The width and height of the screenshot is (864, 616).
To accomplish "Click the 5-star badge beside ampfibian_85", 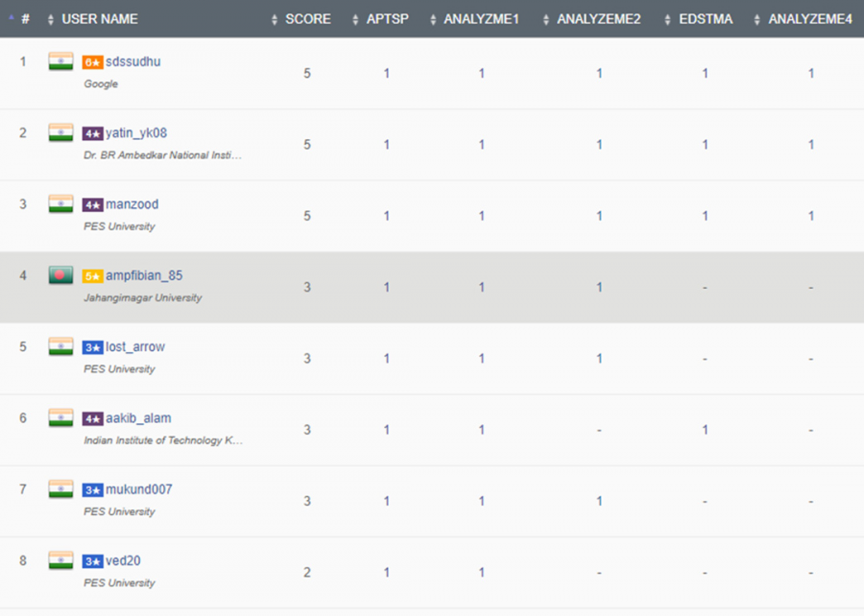I will click(x=92, y=276).
